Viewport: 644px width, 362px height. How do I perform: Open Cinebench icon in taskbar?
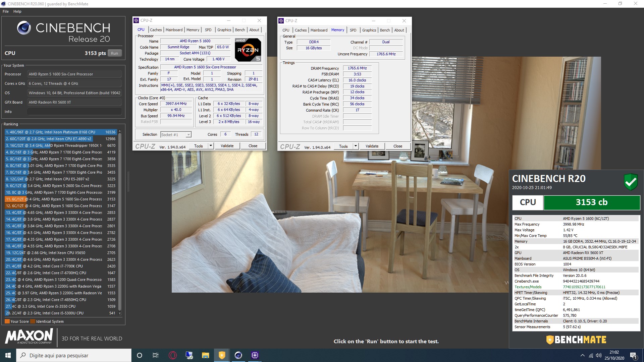point(238,355)
